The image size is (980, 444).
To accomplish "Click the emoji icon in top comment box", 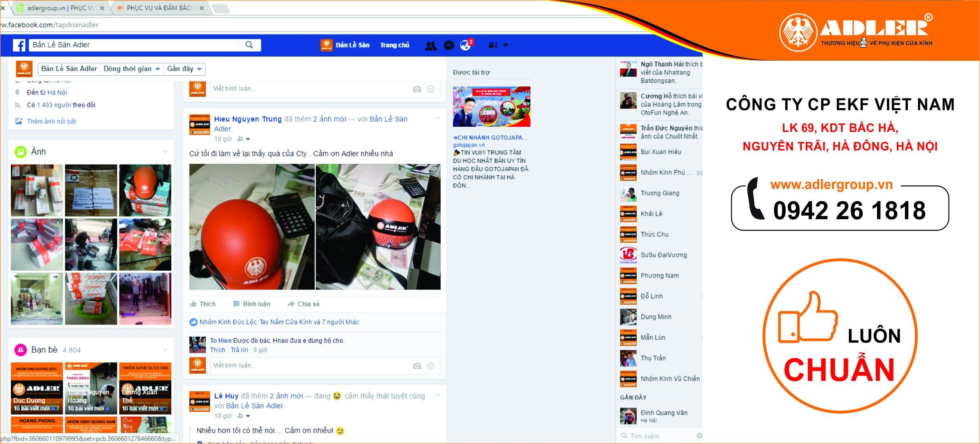I will point(430,89).
